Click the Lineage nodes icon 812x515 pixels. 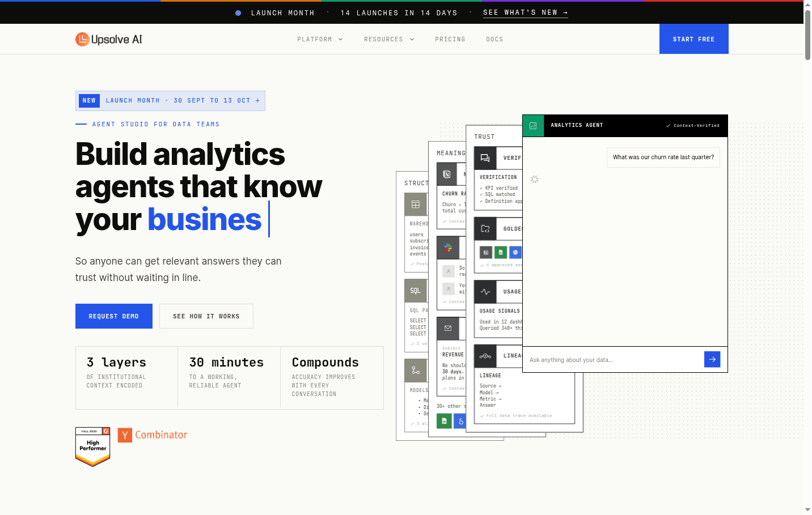click(485, 356)
